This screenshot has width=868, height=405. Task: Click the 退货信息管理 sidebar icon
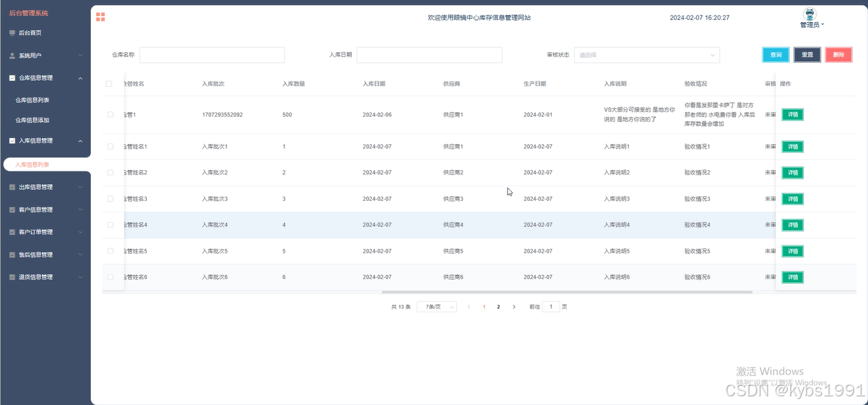[x=12, y=277]
